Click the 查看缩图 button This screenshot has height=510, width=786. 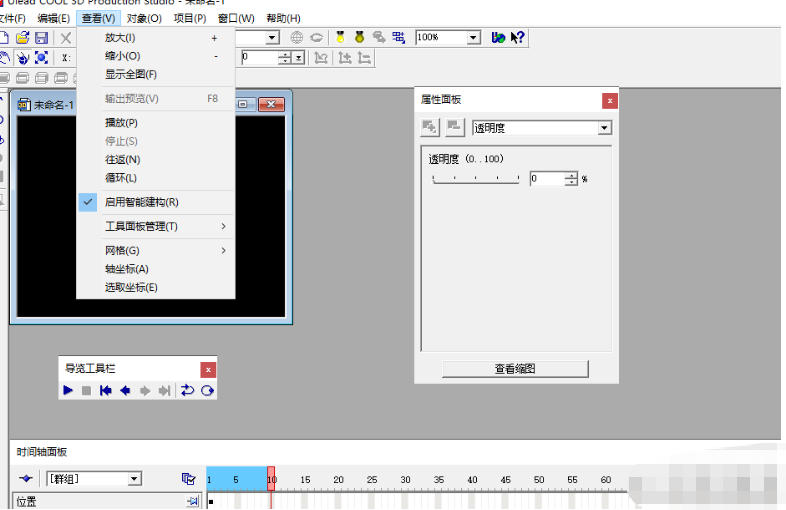[x=515, y=369]
